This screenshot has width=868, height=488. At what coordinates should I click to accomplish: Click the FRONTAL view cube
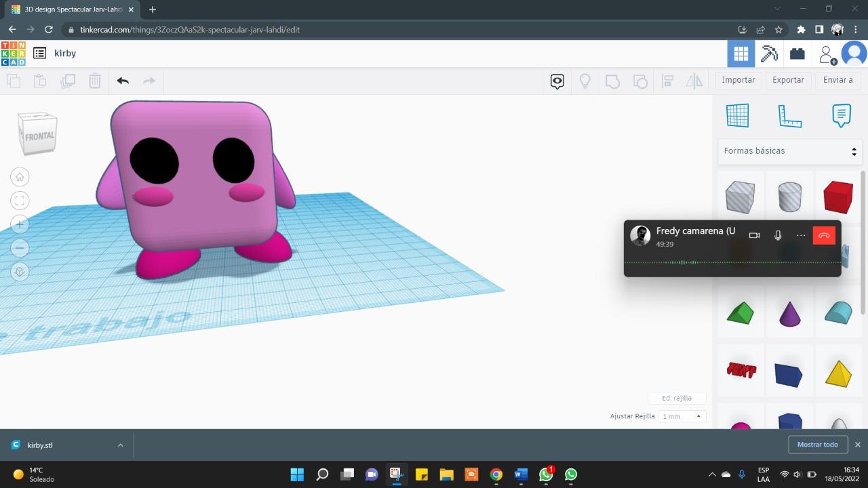click(x=38, y=134)
